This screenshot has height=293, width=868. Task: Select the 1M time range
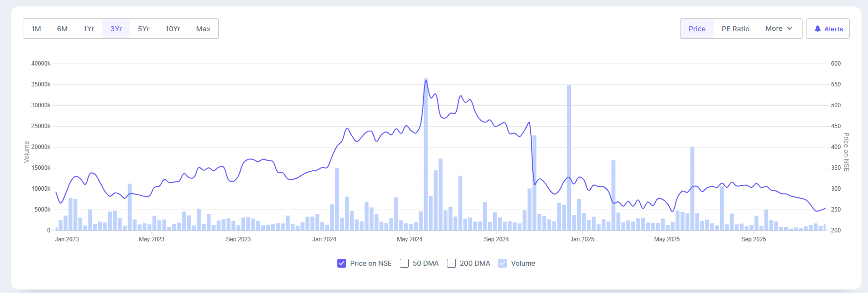36,29
